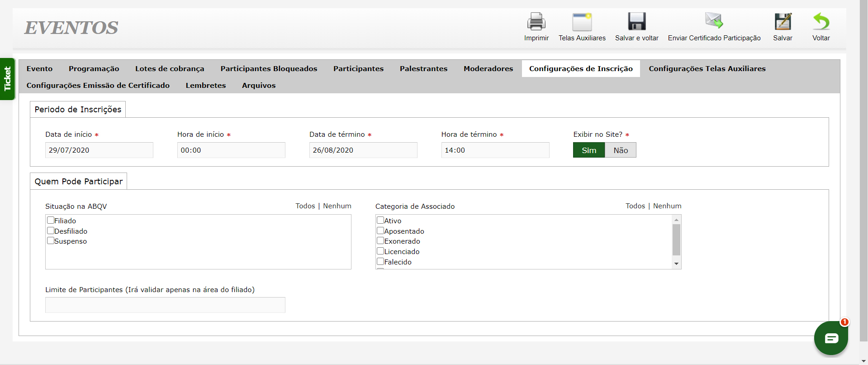Click the Salvar disk-with-pencil icon

(783, 22)
